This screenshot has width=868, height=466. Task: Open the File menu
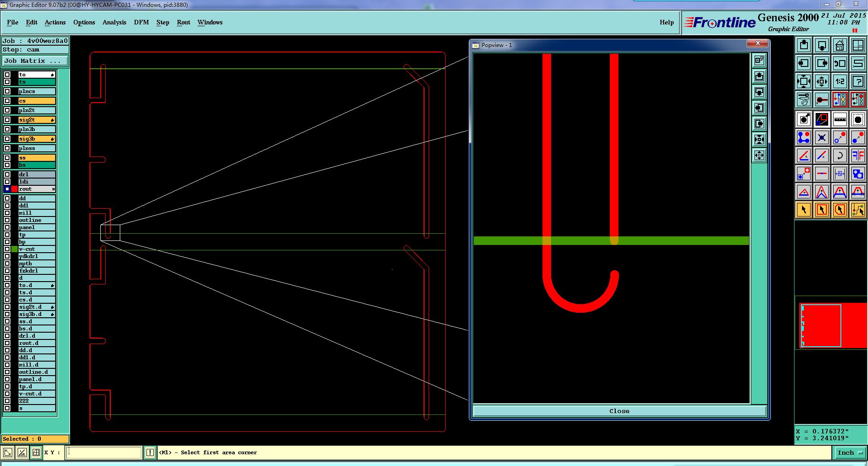click(x=13, y=22)
